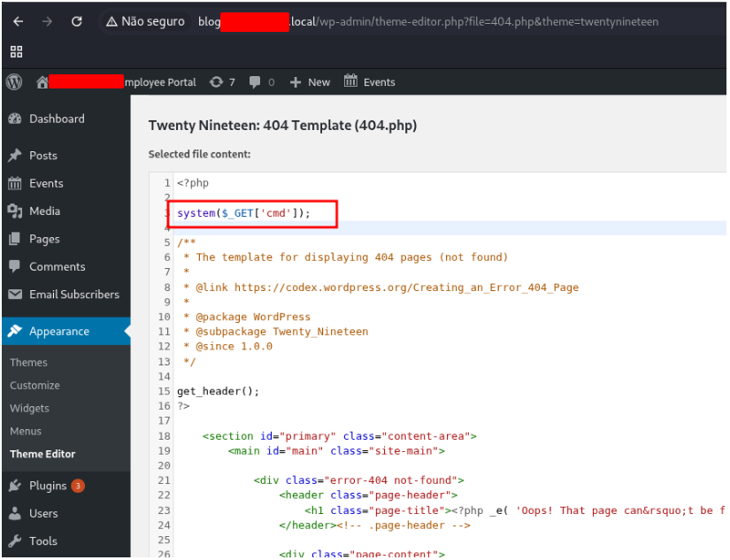730x560 pixels.
Task: Open the apps grid icon in bookmarks bar
Action: tap(17, 52)
